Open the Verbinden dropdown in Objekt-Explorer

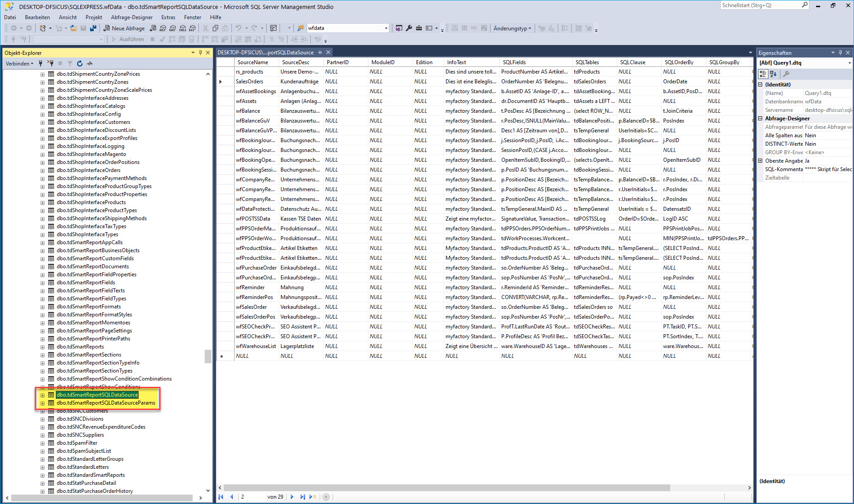click(19, 64)
